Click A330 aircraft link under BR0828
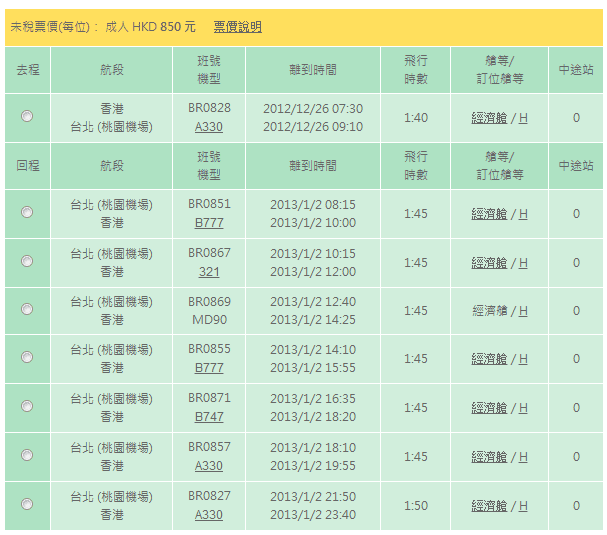 (x=209, y=127)
